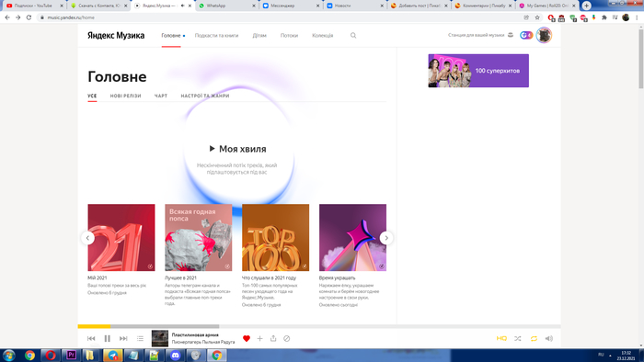Open the user profile avatar menu
Viewport: 644px width, 362px height.
pos(544,35)
